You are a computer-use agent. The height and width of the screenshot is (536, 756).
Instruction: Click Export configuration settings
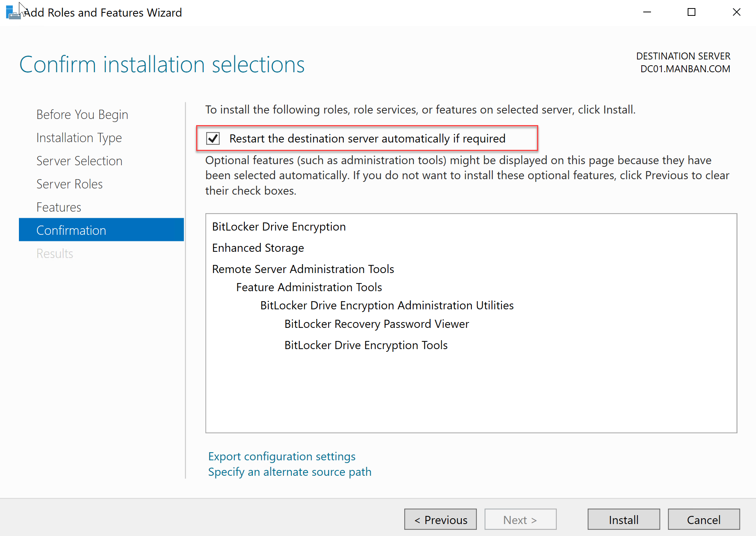coord(281,456)
